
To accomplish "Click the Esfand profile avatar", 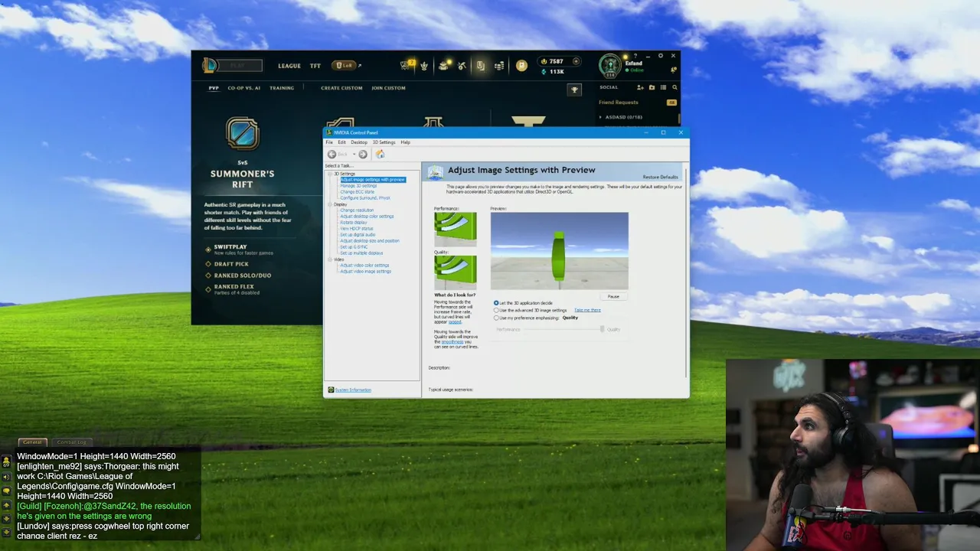I will point(610,66).
